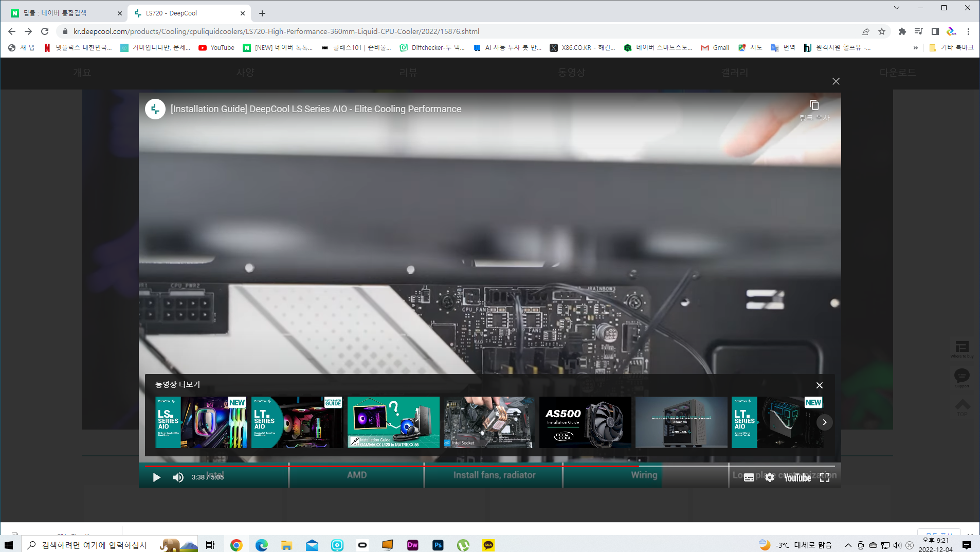The image size is (980, 552).
Task: Open YouTube bookmark
Action: [x=216, y=47]
